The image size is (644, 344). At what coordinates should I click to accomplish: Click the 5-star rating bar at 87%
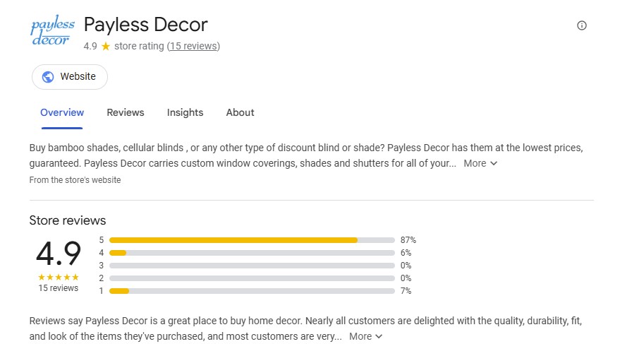[x=252, y=240]
